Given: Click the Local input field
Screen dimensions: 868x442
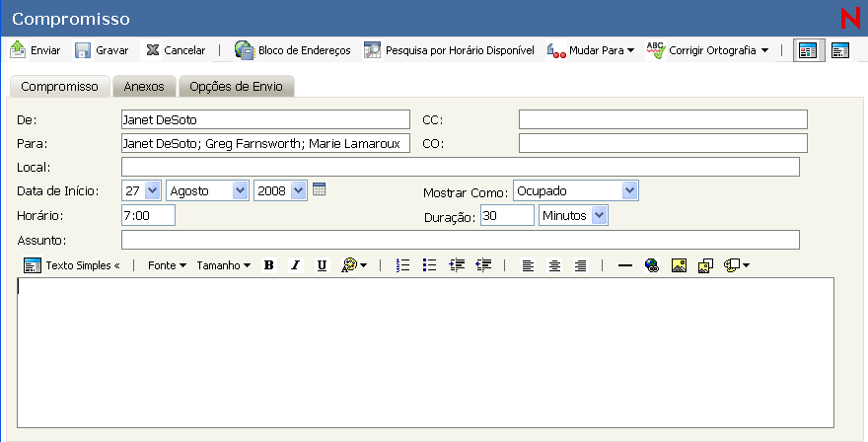Looking at the screenshot, I should (461, 167).
